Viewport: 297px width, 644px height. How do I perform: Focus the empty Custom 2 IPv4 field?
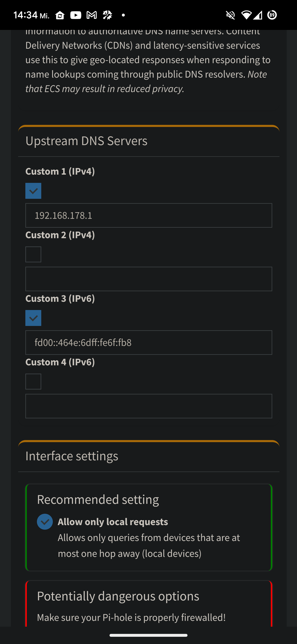point(149,279)
